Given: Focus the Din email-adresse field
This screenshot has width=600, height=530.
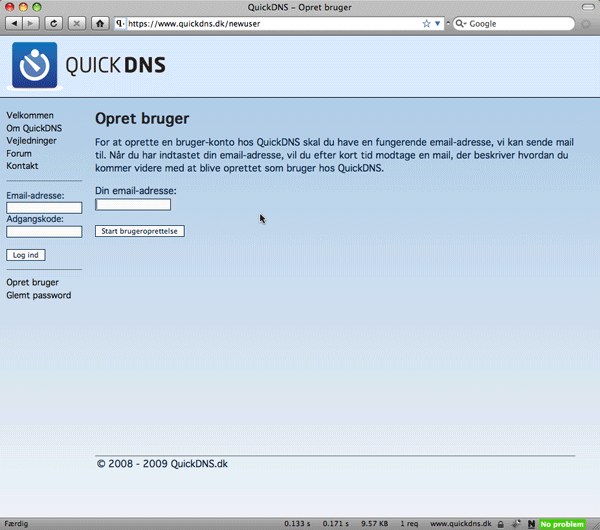Looking at the screenshot, I should point(133,205).
